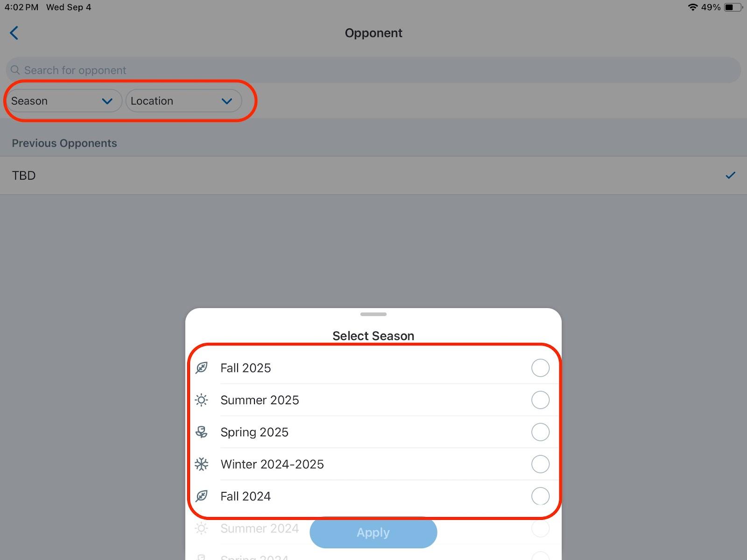Select the Winter 2024-2025 radio button

[540, 464]
